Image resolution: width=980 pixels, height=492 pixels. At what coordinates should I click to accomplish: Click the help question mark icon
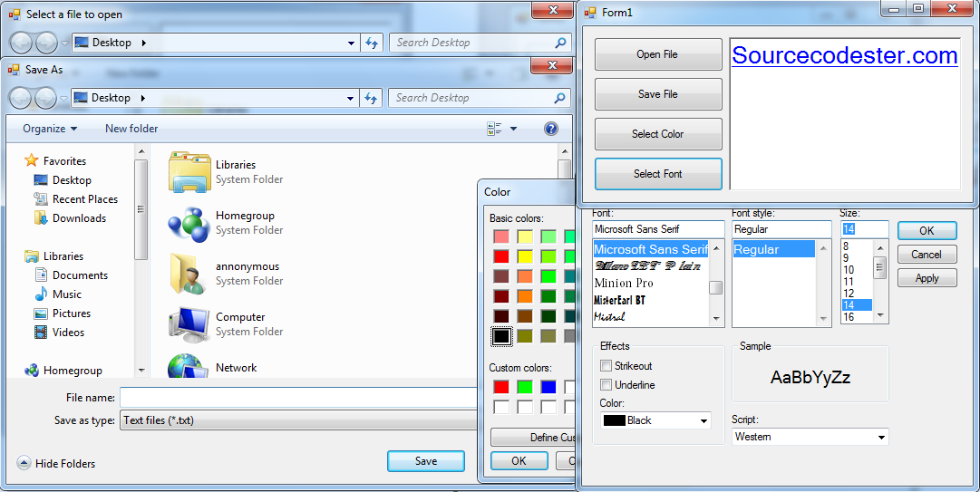[x=550, y=129]
